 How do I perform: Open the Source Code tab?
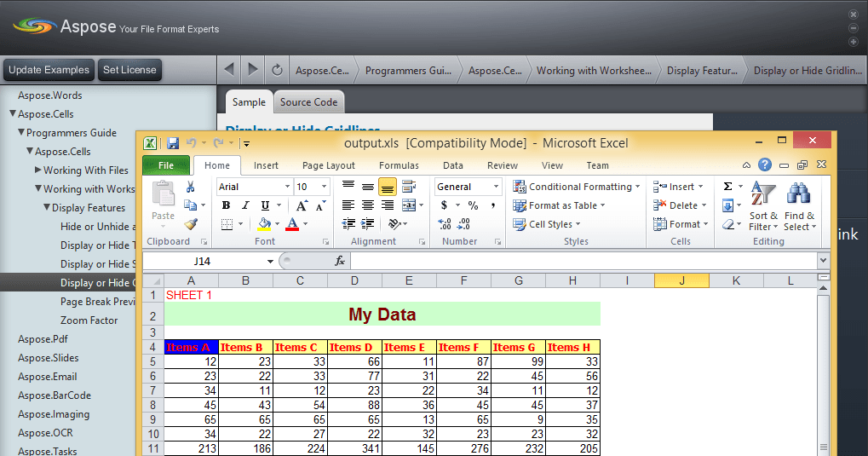[308, 102]
